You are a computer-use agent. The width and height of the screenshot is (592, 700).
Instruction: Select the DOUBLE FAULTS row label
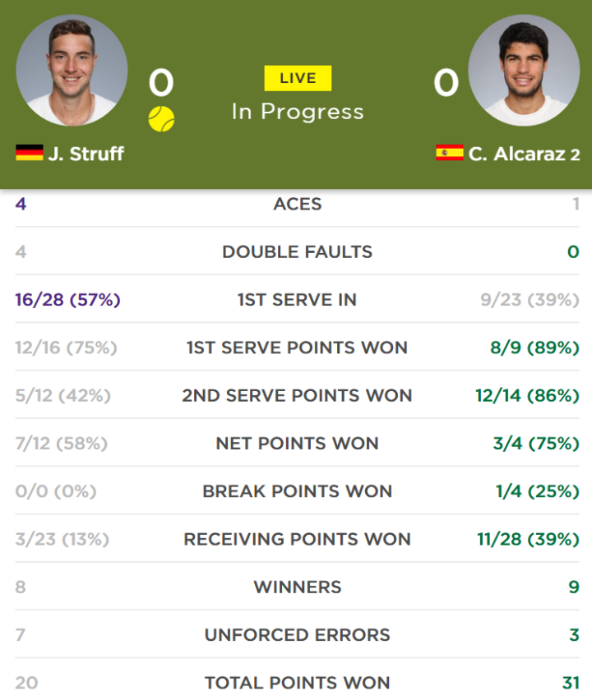coord(298,251)
